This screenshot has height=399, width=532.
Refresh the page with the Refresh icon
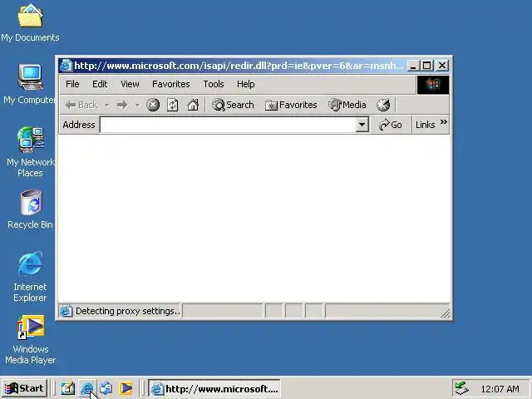(173, 105)
